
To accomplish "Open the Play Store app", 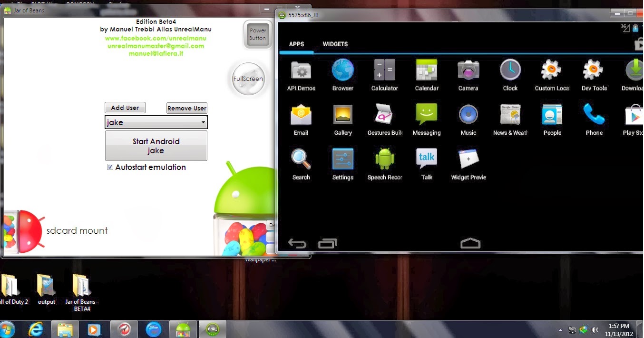I will click(x=634, y=119).
